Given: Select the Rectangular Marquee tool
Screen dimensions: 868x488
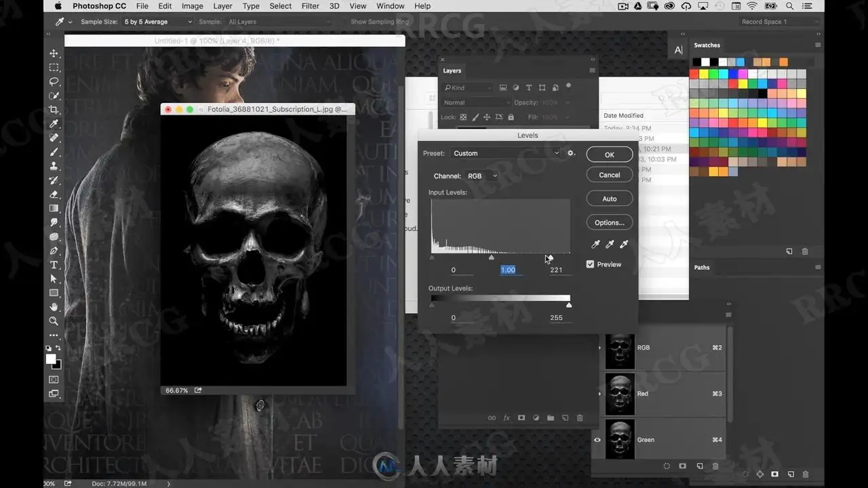Looking at the screenshot, I should 54,68.
